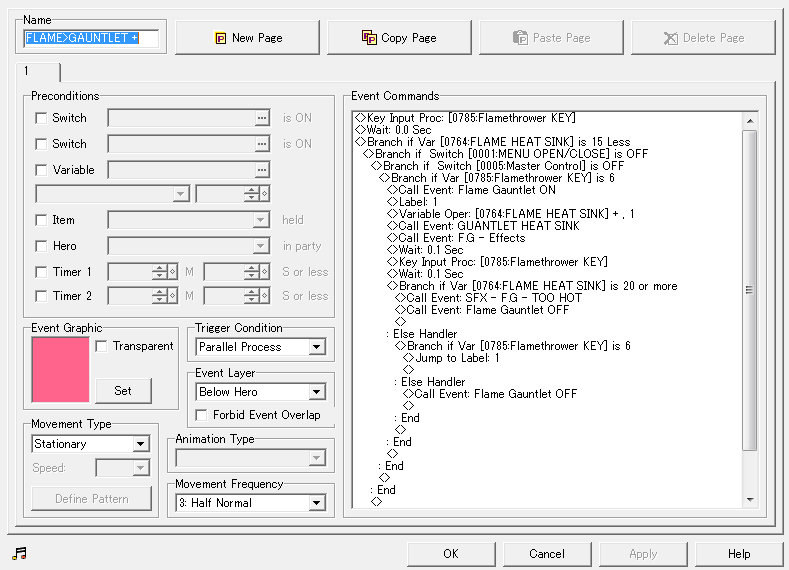This screenshot has height=570, width=789.
Task: Open first Switch selector ellipsis button
Action: coord(262,118)
